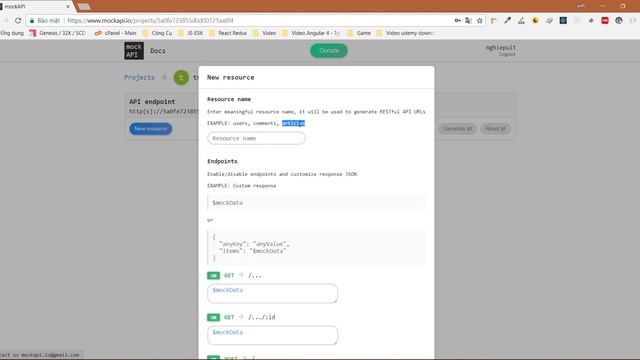Open a new browser tab

[84, 7]
